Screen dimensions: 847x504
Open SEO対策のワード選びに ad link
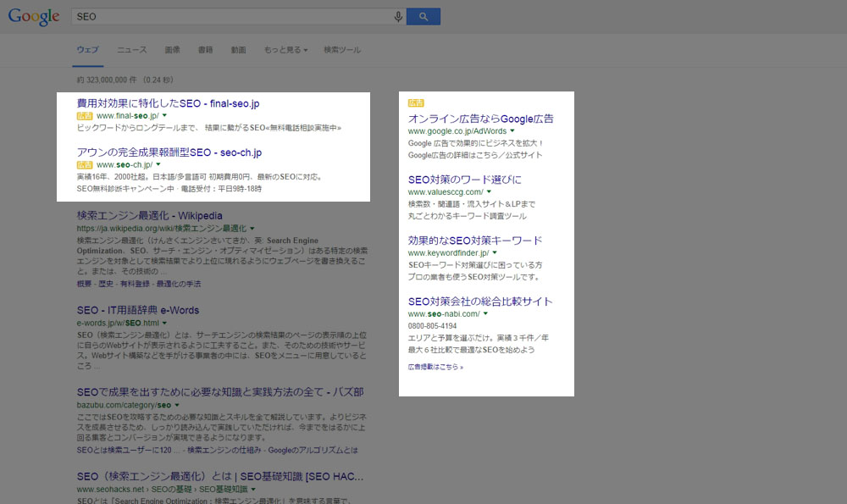464,180
